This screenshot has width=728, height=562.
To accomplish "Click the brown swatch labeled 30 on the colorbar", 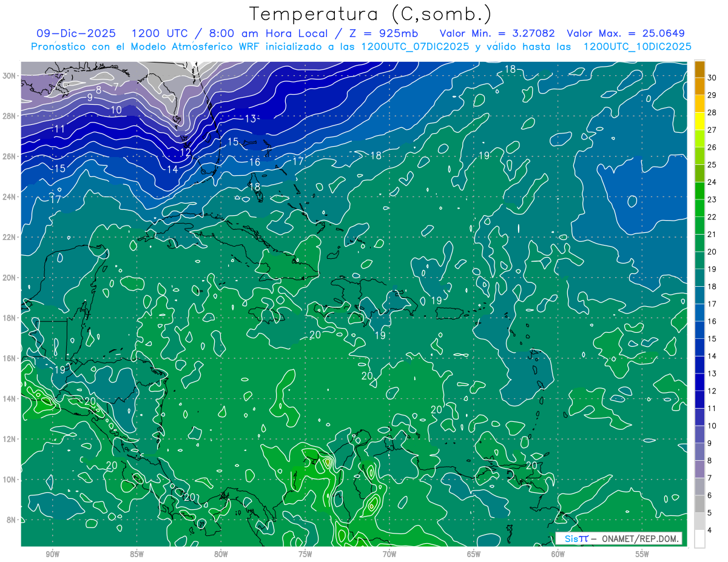I will [700, 69].
